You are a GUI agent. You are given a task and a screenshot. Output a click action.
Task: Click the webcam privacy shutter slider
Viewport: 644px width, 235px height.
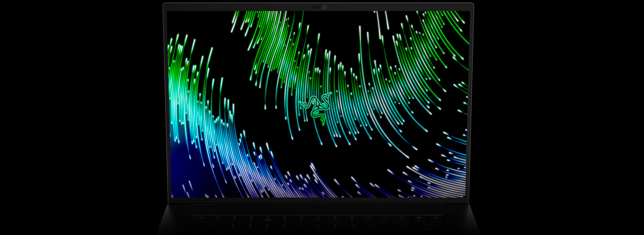pos(316,7)
